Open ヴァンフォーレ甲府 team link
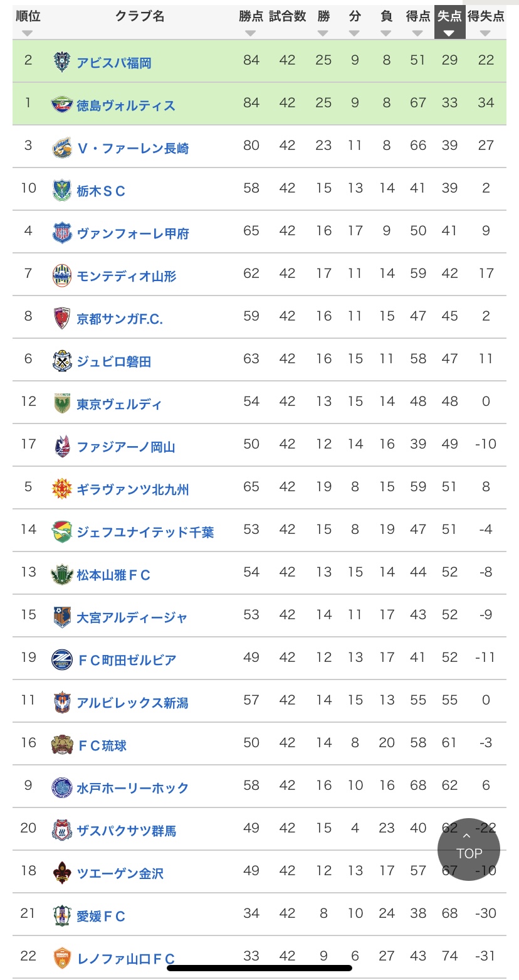The width and height of the screenshot is (519, 980). click(x=133, y=233)
